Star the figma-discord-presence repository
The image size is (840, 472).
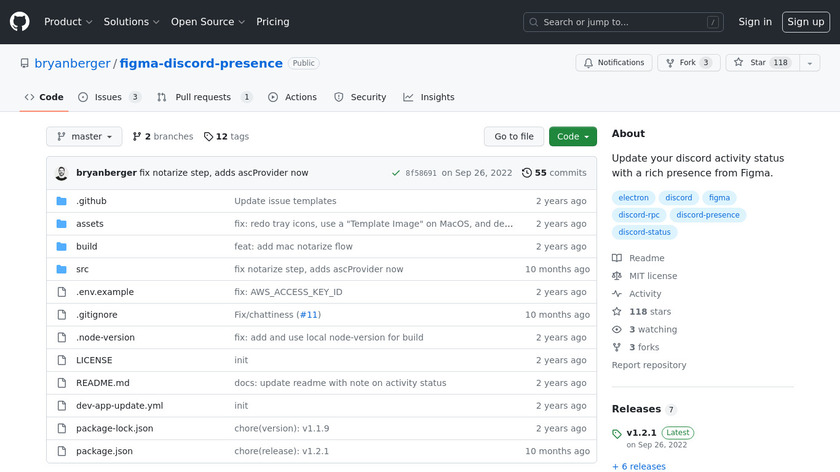(758, 63)
